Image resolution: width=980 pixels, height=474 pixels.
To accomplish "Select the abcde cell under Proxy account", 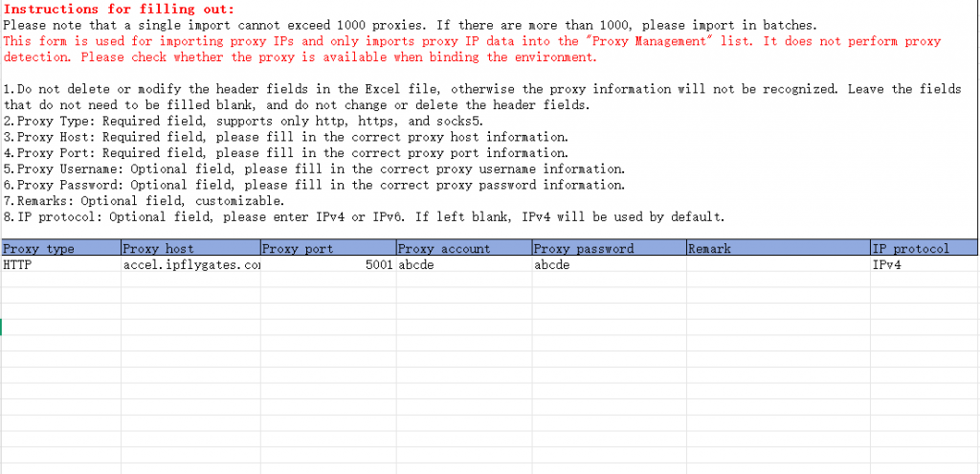I will pyautogui.click(x=463, y=264).
